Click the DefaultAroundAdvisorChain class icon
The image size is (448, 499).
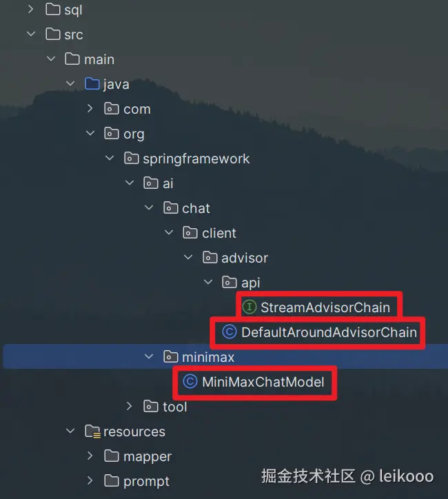coord(230,332)
